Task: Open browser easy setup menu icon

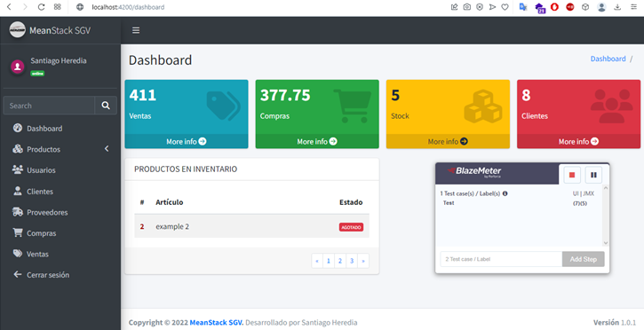Action: (x=633, y=7)
